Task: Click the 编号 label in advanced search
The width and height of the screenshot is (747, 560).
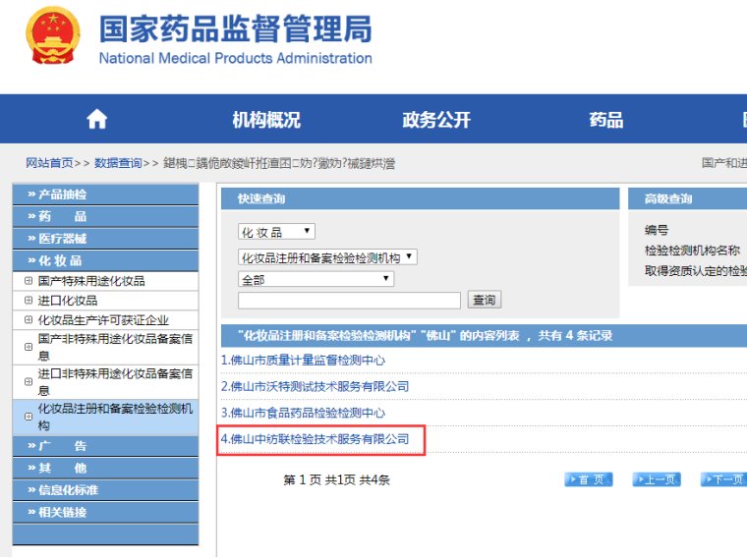Action: click(657, 230)
